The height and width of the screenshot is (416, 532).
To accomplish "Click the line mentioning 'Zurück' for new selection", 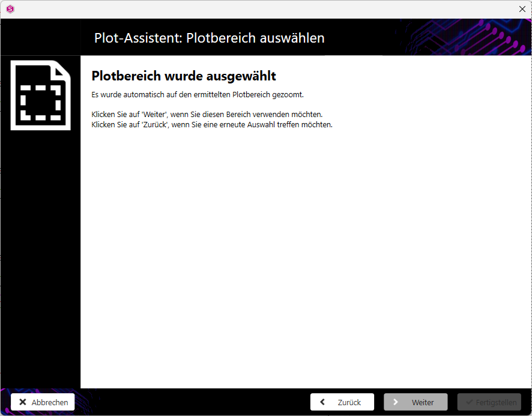I will click(x=212, y=124).
